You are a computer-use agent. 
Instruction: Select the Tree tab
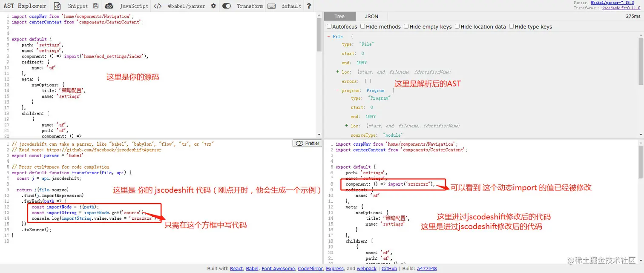(x=339, y=16)
